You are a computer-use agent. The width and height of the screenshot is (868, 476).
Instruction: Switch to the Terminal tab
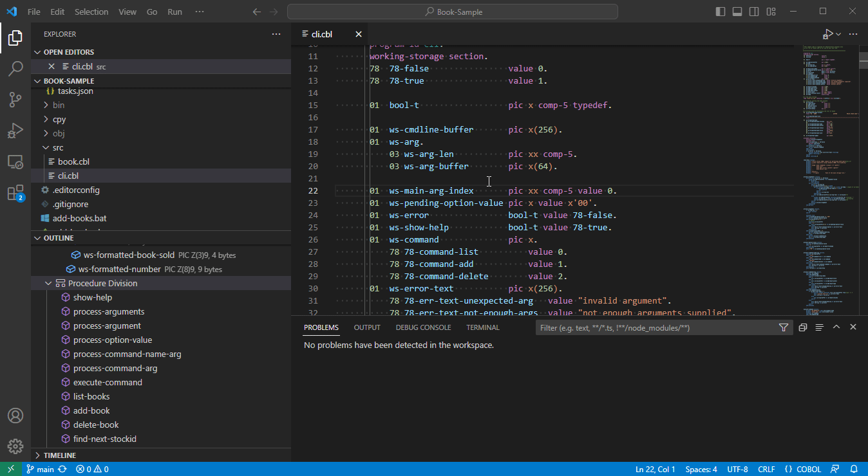[x=483, y=327]
